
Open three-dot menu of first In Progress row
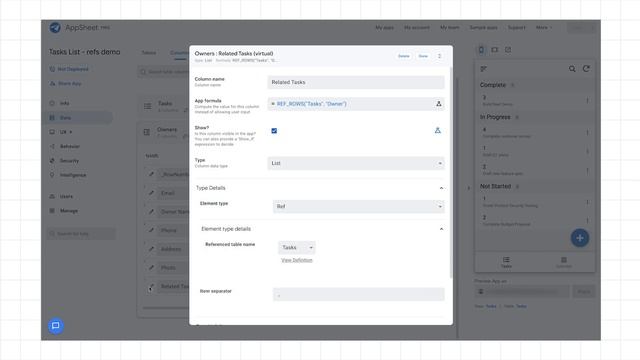coord(587,133)
